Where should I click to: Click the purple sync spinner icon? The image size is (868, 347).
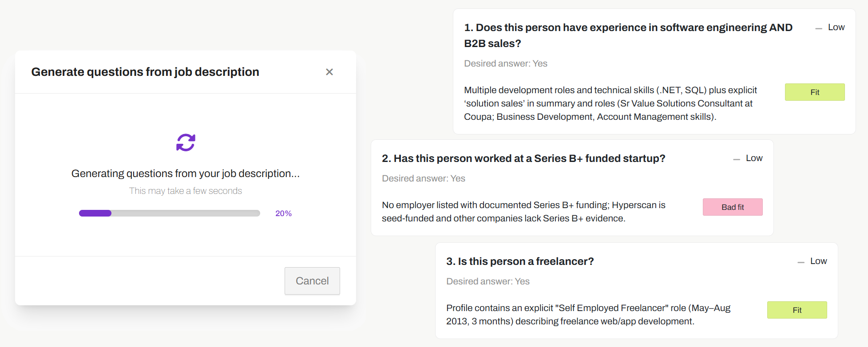coord(186,142)
